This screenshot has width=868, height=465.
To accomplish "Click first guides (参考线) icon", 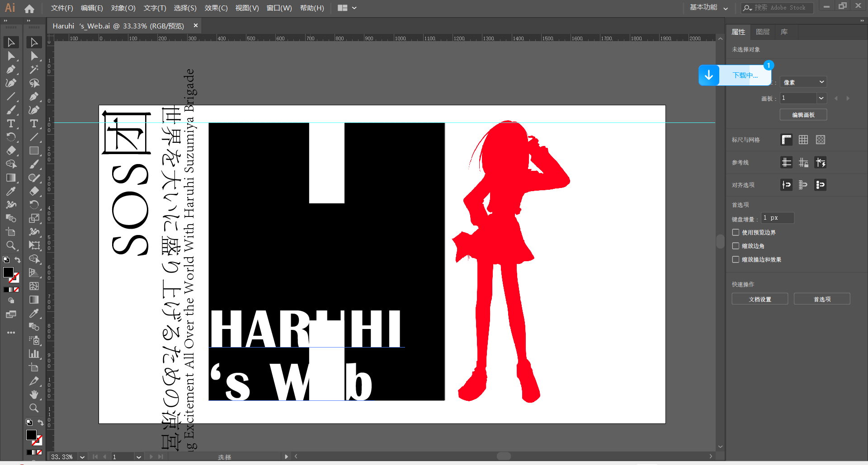I will click(x=787, y=162).
